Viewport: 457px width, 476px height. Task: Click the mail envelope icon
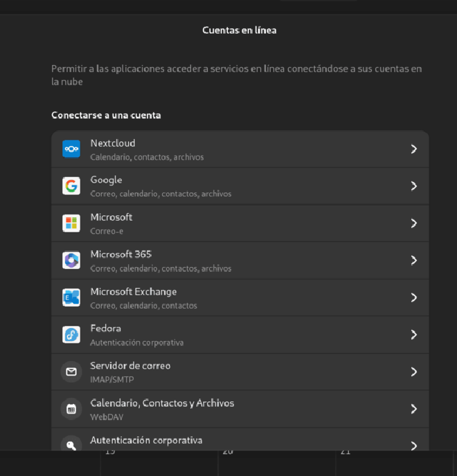[71, 372]
